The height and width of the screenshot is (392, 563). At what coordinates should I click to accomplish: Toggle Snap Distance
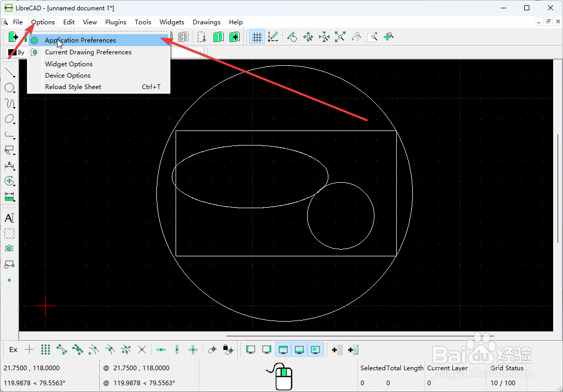(126, 350)
